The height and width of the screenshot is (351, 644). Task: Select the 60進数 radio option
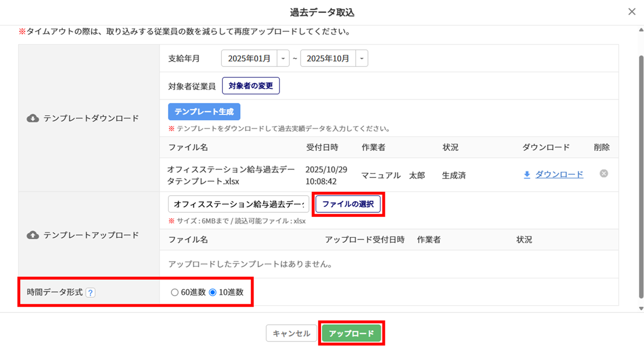[x=175, y=292]
